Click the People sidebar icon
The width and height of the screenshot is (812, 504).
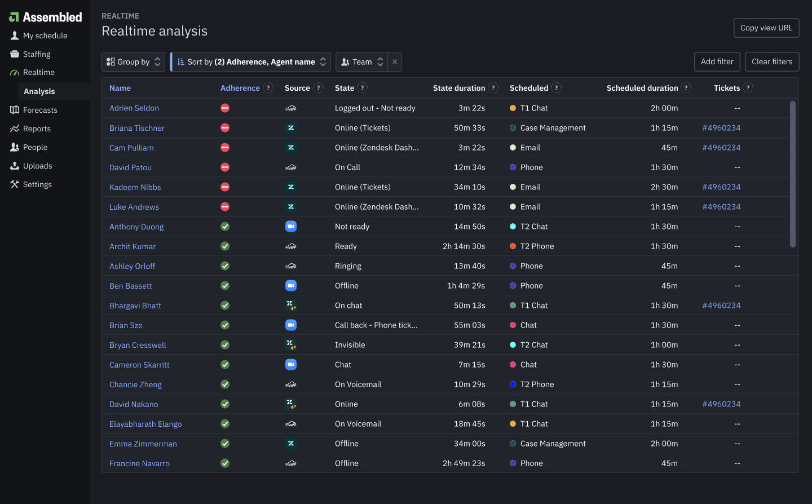tap(15, 147)
